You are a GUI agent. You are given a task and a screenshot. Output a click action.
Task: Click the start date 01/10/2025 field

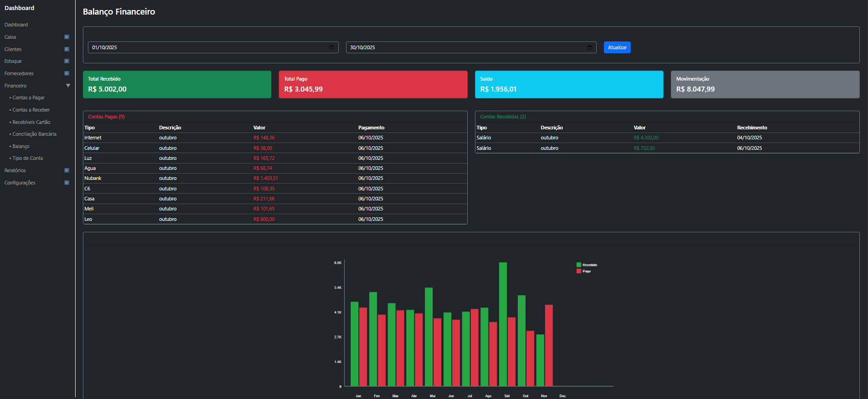tap(205, 47)
